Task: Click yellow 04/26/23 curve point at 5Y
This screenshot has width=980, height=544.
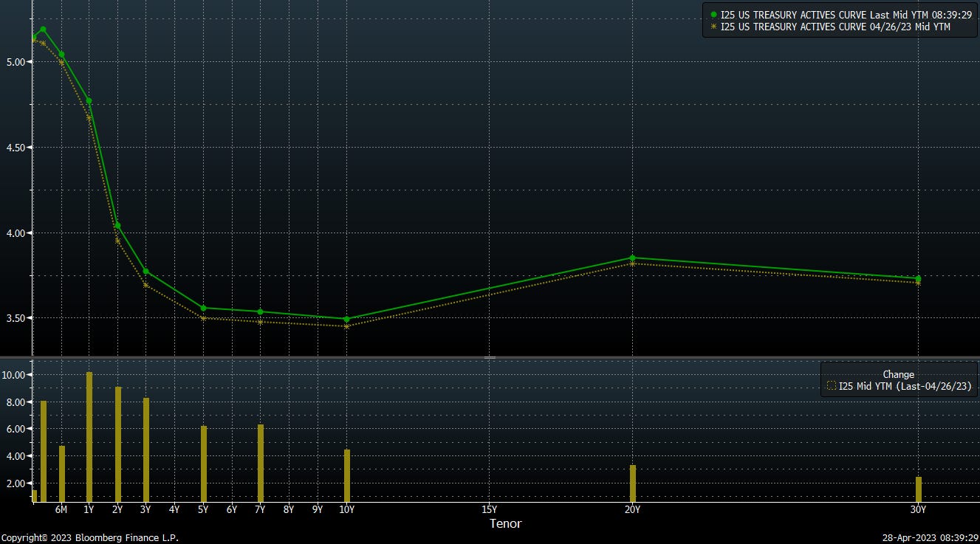Action: coord(203,318)
